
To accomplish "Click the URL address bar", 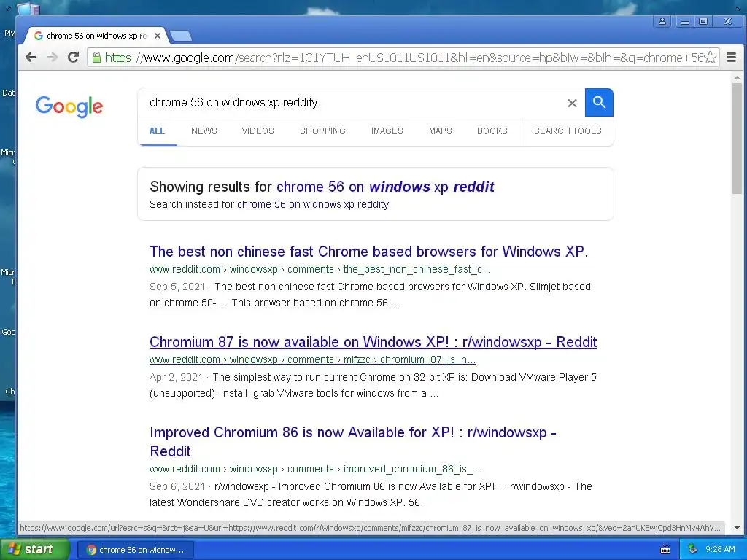I will [x=403, y=58].
